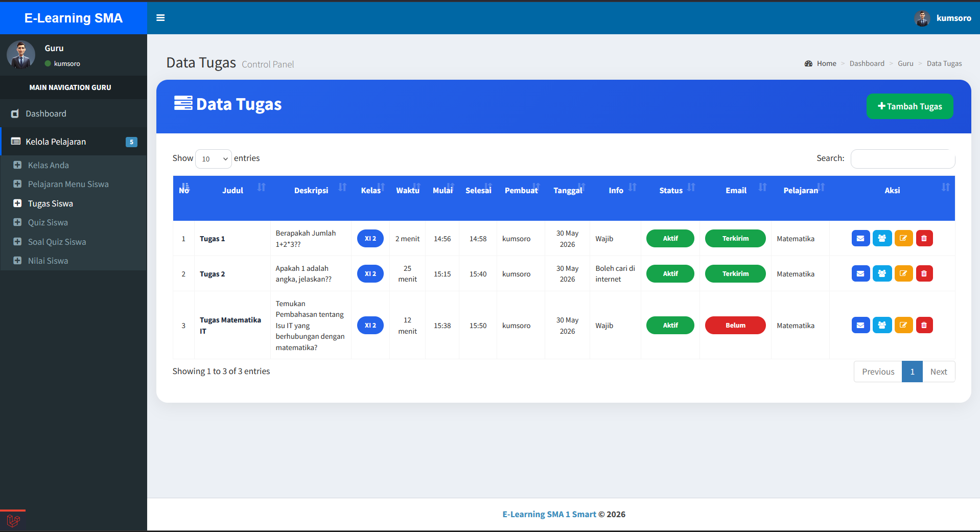Image resolution: width=980 pixels, height=532 pixels.
Task: Open Kelas Anda in the sidebar
Action: pos(74,165)
